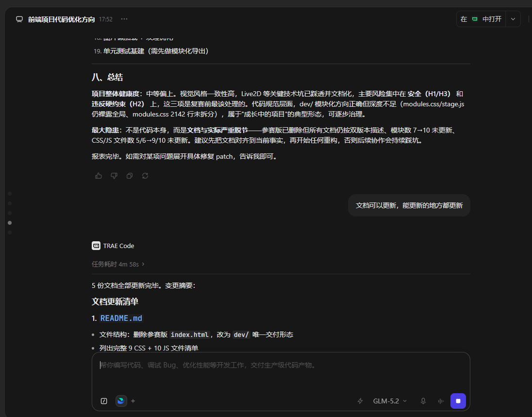Click the line 5 份文档全部更新完毕。变更摘要
The image size is (532, 417).
point(144,285)
